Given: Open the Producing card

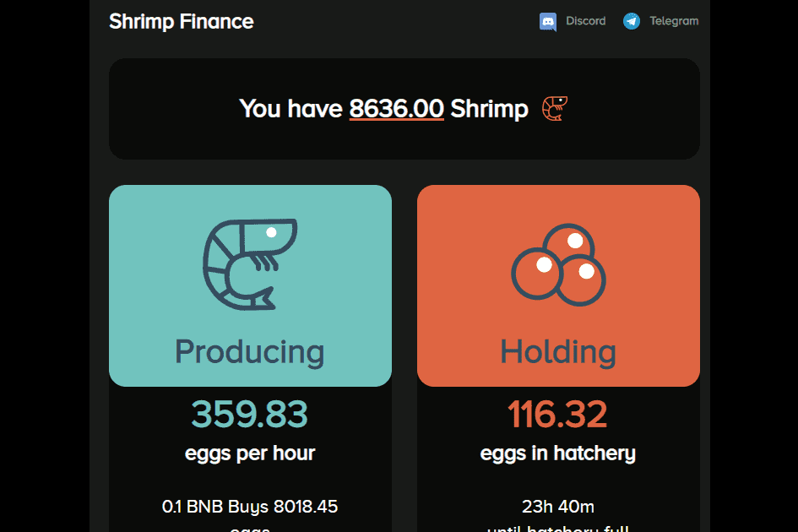Looking at the screenshot, I should (x=249, y=286).
